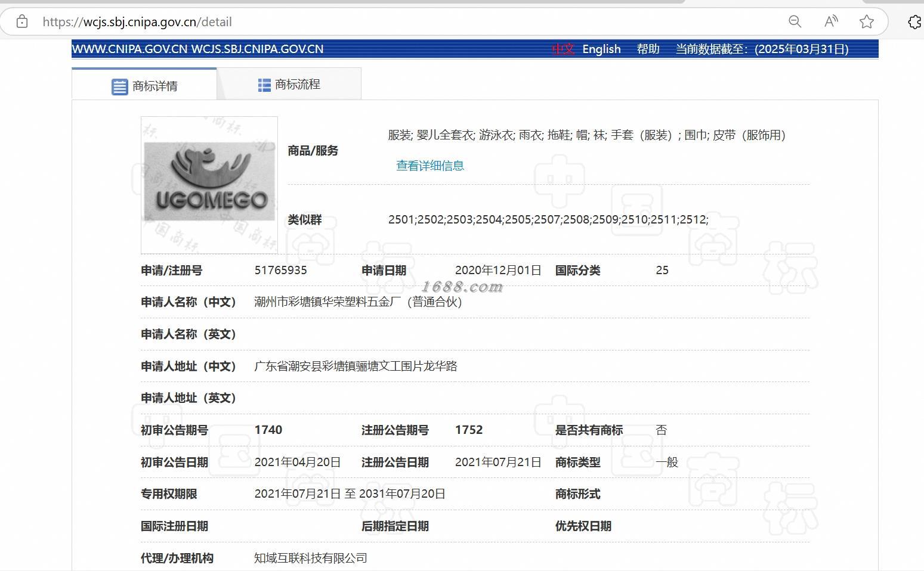The image size is (924, 571).
Task: Click the UGOMEGO trademark image
Action: (209, 185)
